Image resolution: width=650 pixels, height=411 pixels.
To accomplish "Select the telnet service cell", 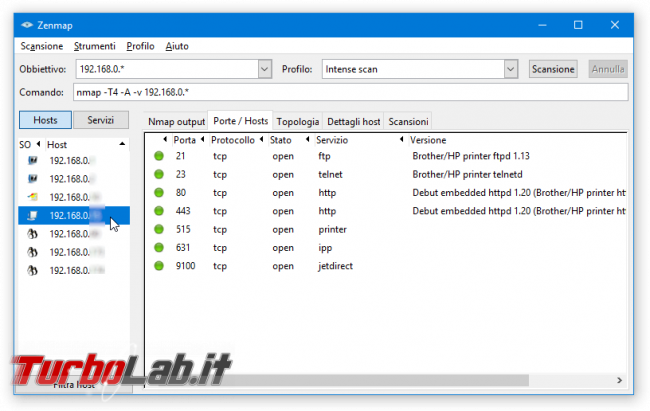I will point(330,174).
